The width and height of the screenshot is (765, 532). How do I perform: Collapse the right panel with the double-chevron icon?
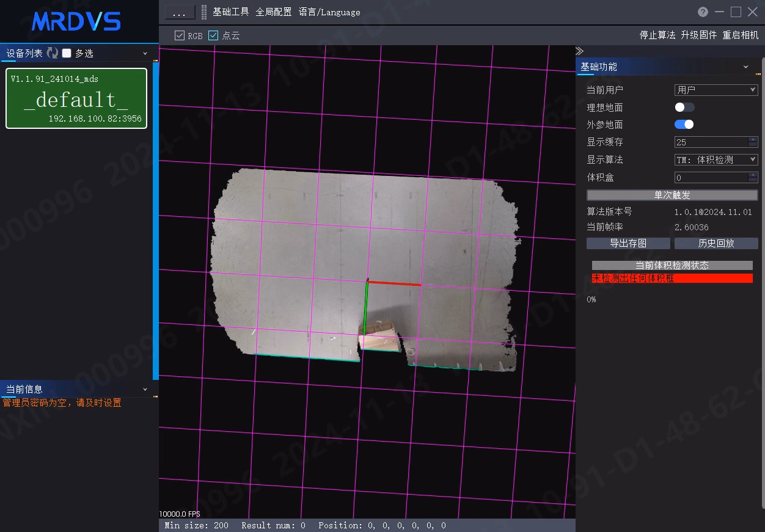(579, 51)
